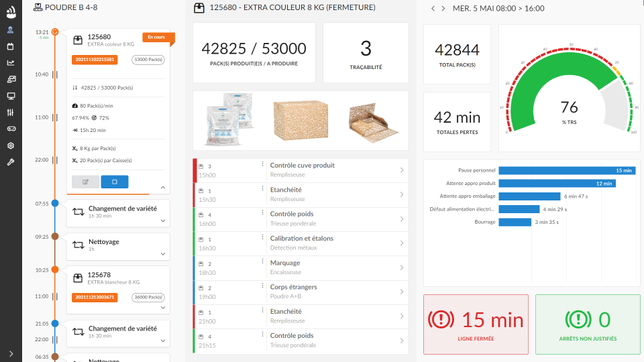Click the gamepad controller icon in sidebar

(10, 129)
